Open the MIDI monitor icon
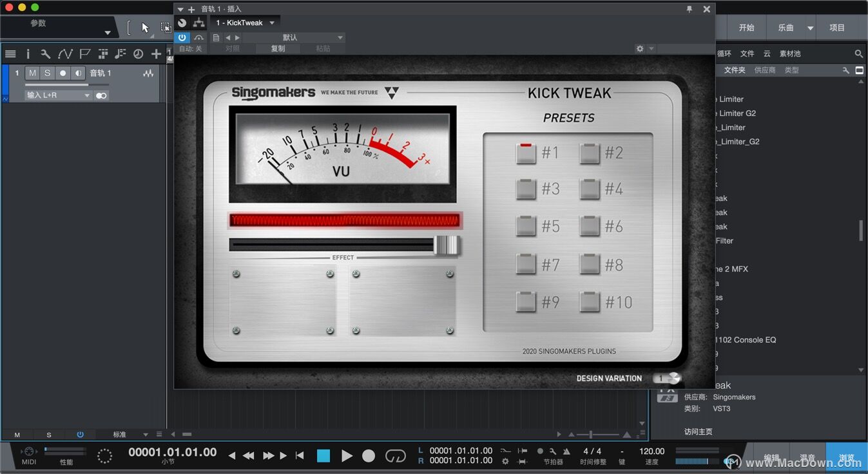 click(28, 452)
